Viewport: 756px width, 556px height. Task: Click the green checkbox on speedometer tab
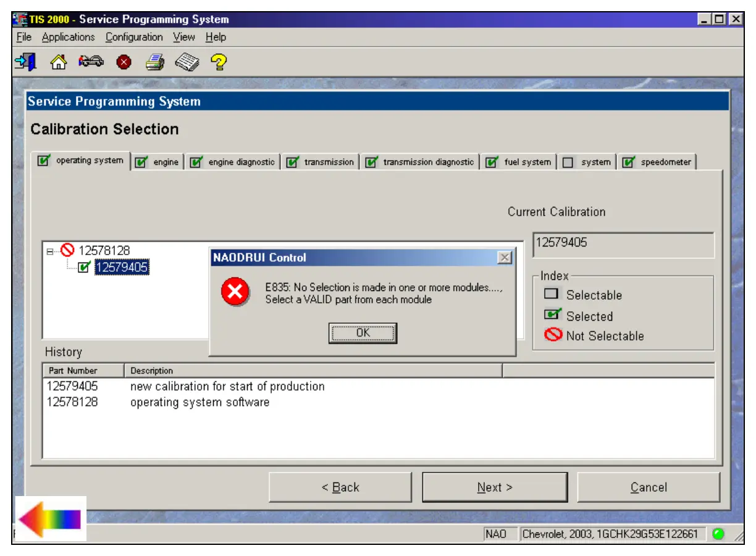[x=628, y=162]
